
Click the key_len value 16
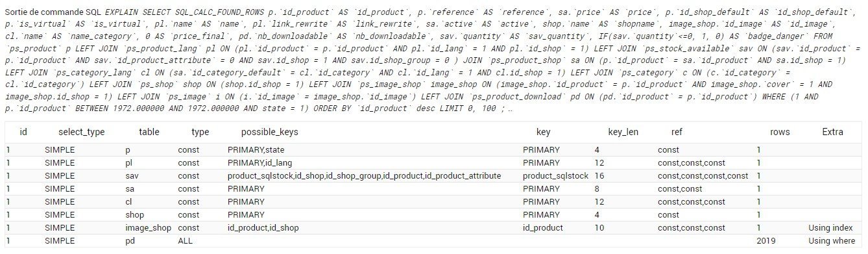pyautogui.click(x=599, y=176)
